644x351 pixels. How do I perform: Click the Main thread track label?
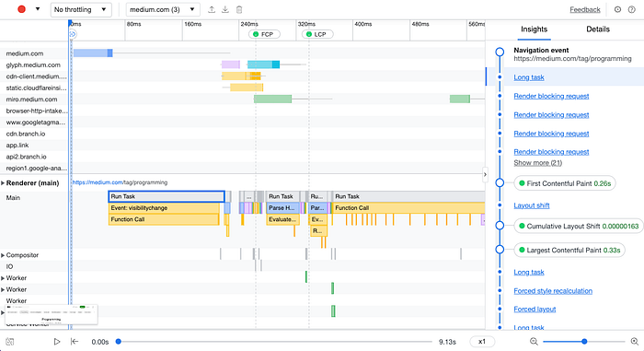13,198
